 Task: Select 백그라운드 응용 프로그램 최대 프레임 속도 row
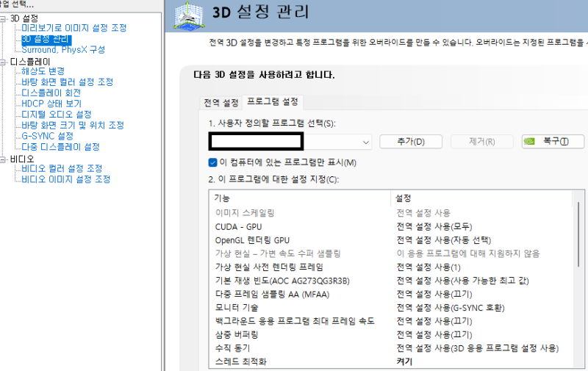pos(391,321)
